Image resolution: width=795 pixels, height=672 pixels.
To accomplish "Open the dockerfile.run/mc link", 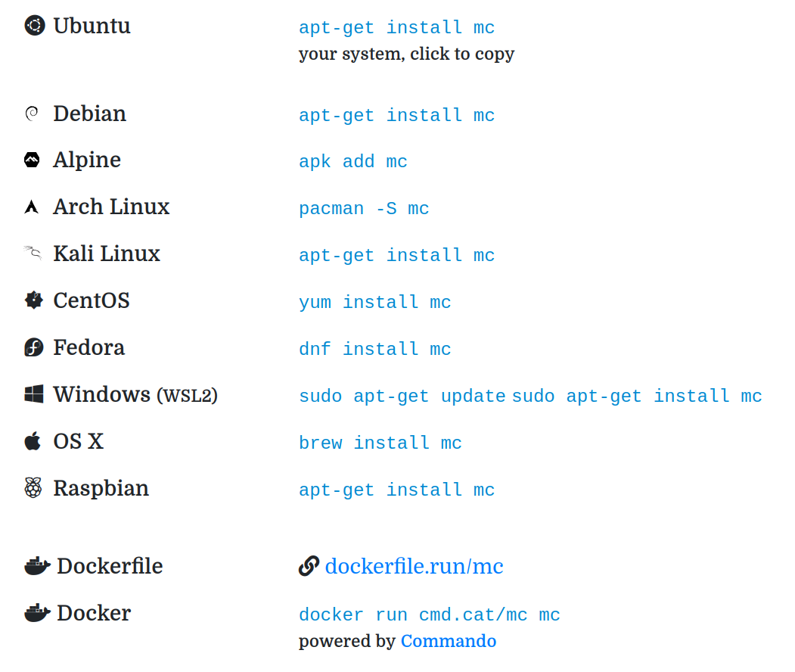I will pos(414,566).
